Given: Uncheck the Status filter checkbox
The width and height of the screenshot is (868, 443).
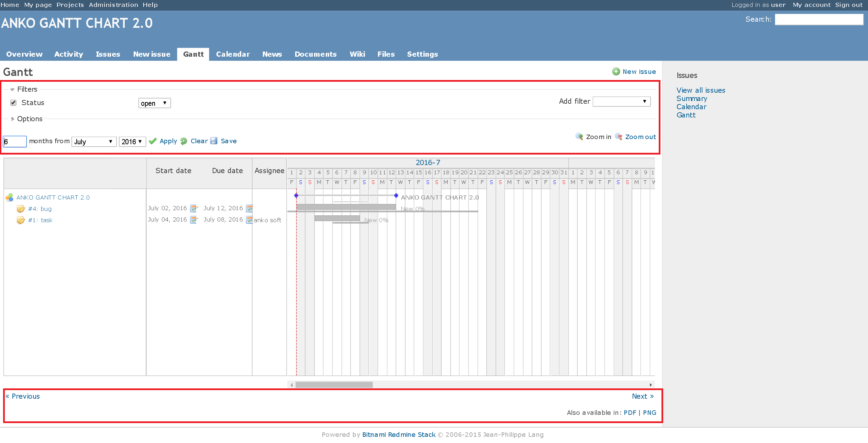Looking at the screenshot, I should pos(13,103).
